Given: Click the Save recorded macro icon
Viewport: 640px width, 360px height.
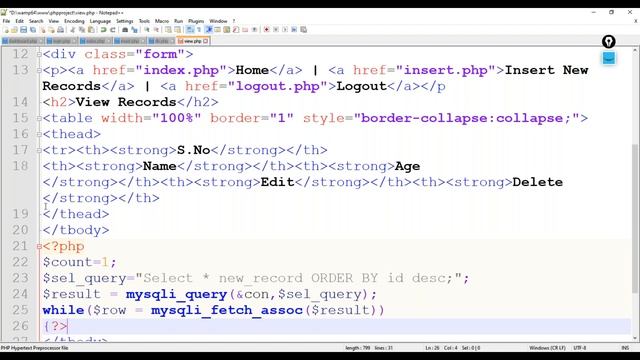Looking at the screenshot, I should tap(303, 30).
